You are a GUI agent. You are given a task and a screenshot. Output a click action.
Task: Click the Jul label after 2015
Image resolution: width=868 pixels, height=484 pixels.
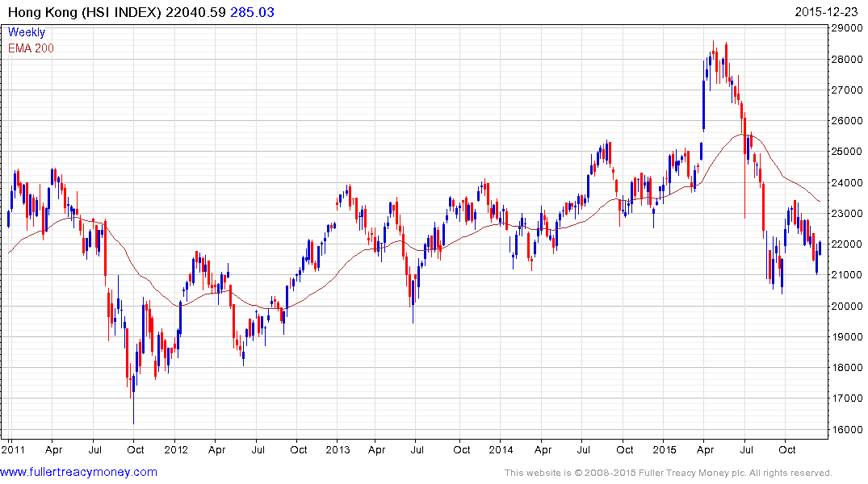click(746, 449)
